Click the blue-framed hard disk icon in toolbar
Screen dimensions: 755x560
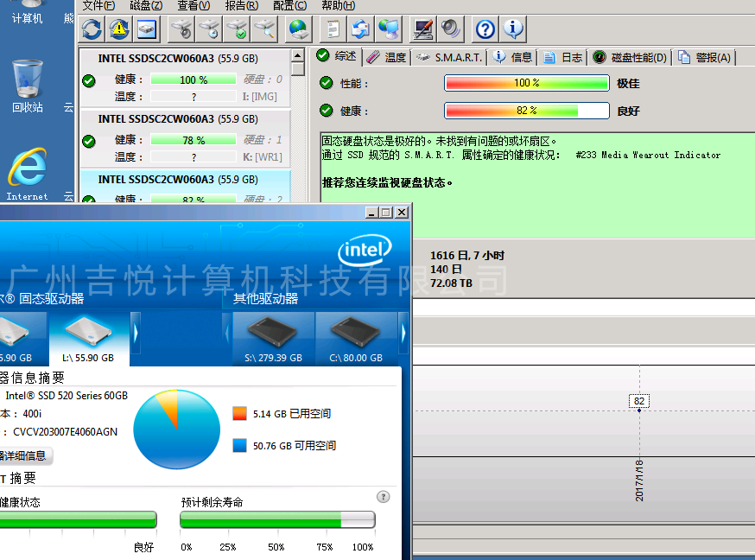[146, 29]
